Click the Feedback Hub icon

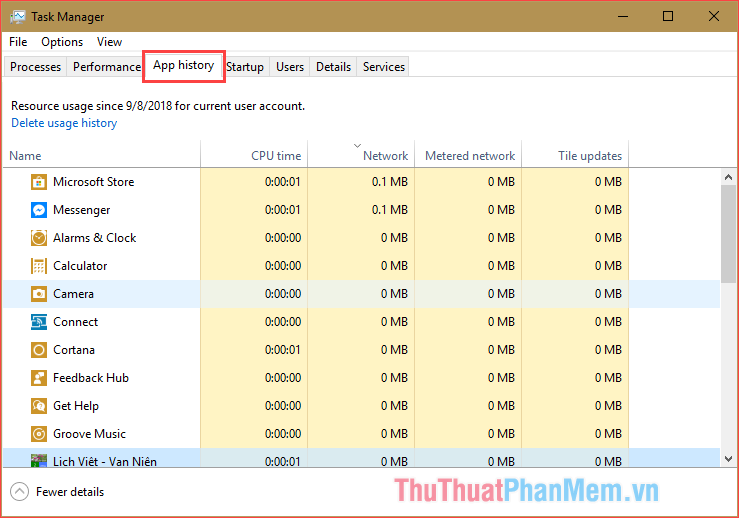coord(39,378)
